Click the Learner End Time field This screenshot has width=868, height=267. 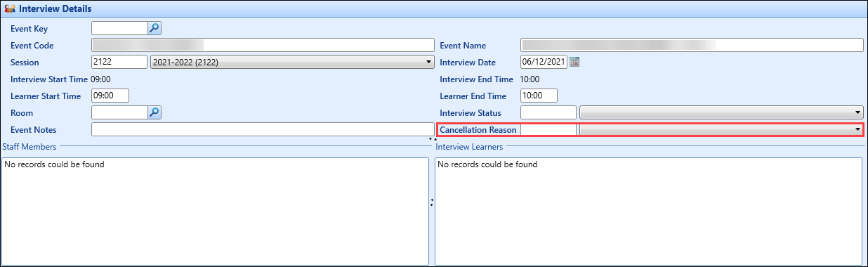pos(539,96)
